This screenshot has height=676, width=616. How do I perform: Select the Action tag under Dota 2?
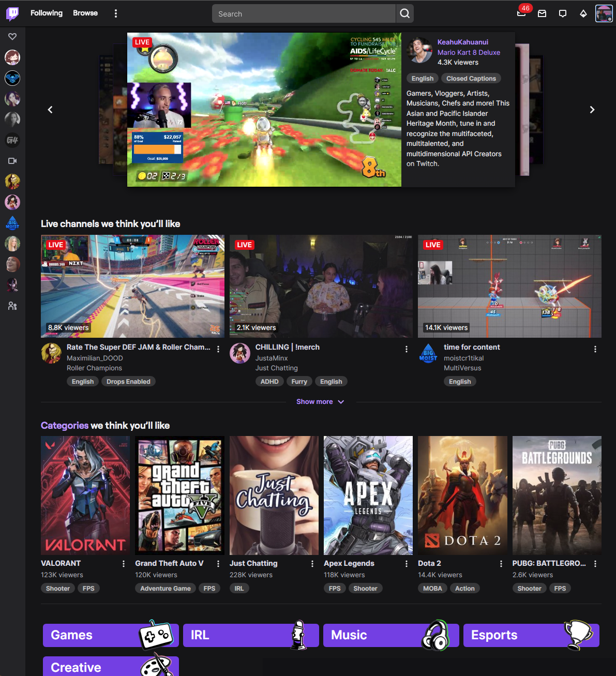(465, 589)
